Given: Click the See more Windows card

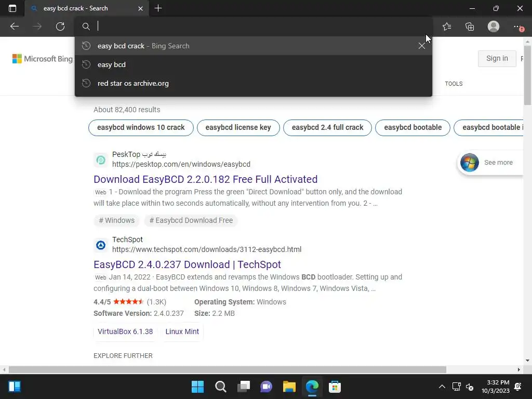Looking at the screenshot, I should (x=490, y=163).
